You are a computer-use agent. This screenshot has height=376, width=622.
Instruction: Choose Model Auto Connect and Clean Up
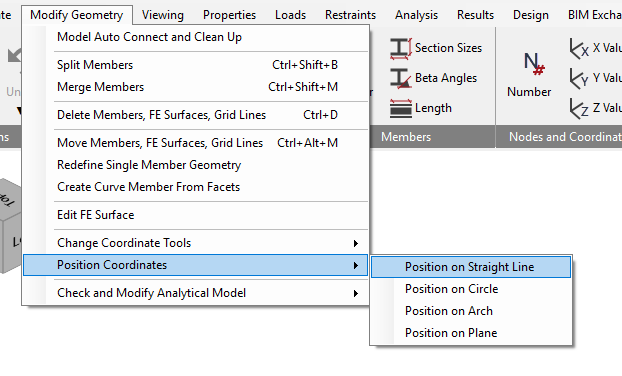click(x=196, y=37)
